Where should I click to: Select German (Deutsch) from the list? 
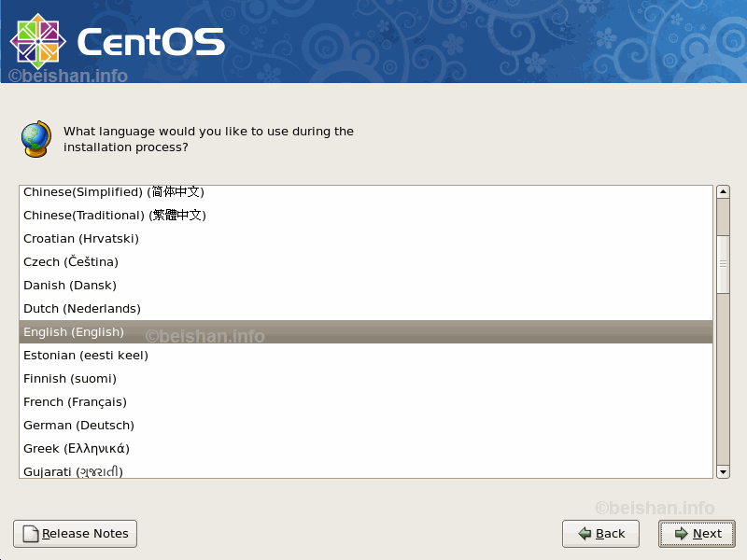(x=78, y=426)
